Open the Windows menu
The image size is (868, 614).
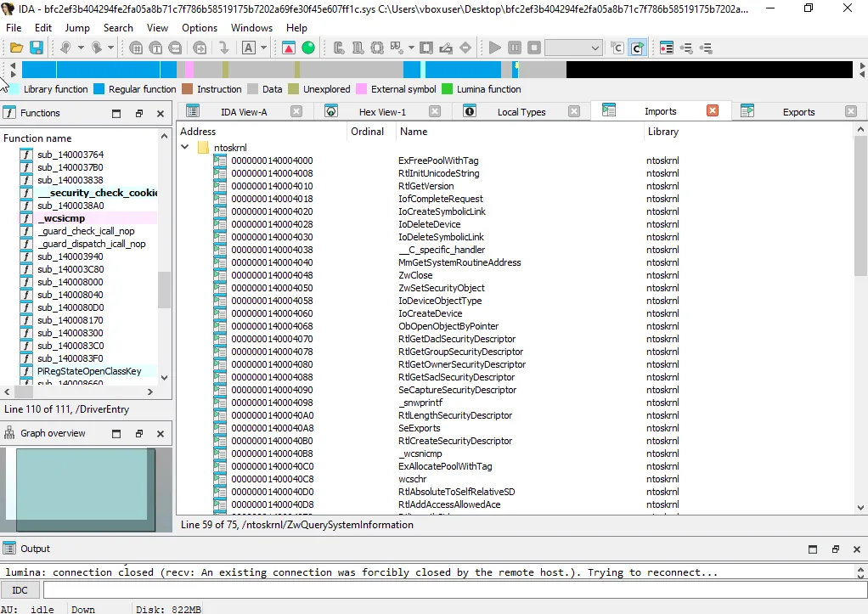(251, 28)
